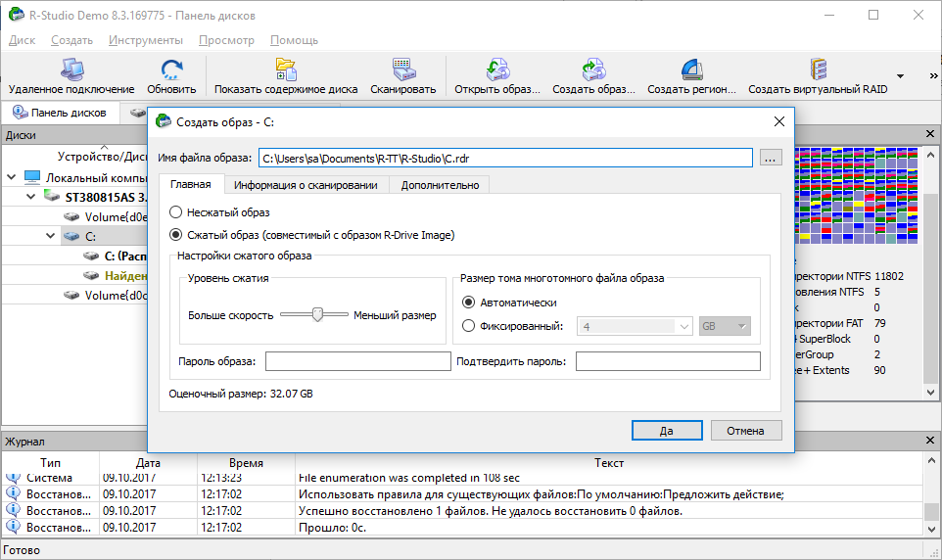Screen dimensions: 942x560
Task: Open the Помощь menu
Action: 294,40
